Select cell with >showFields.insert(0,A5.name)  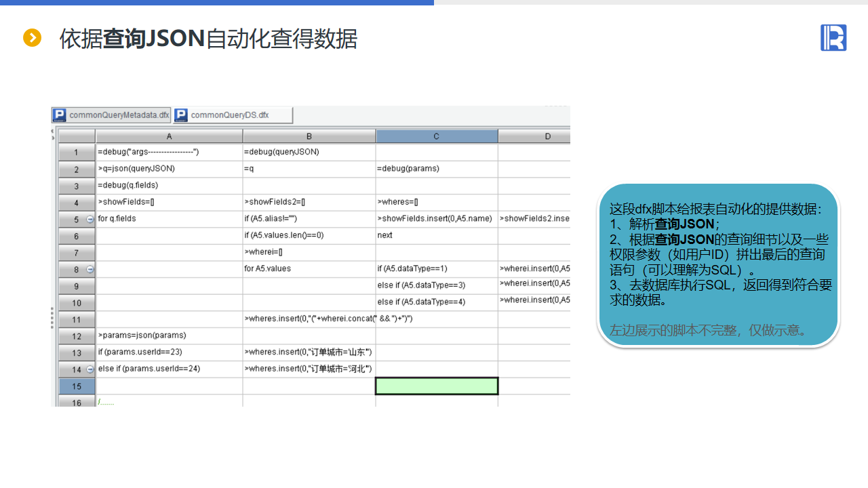(437, 219)
